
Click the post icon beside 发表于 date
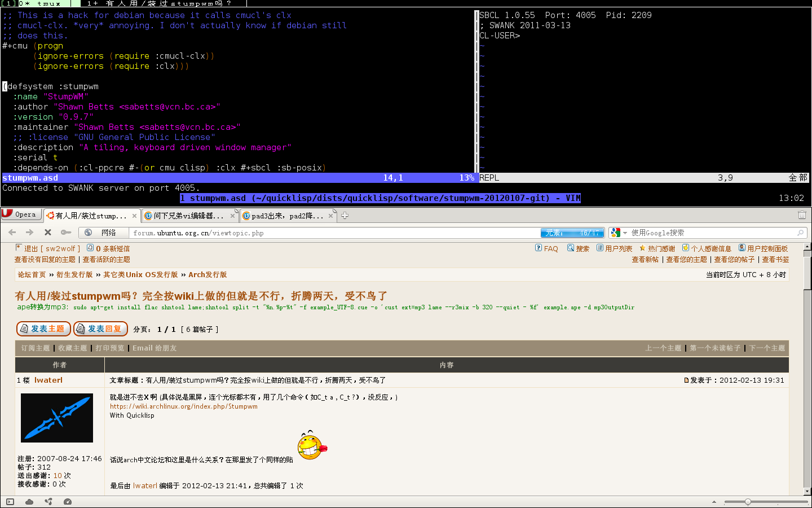click(686, 380)
